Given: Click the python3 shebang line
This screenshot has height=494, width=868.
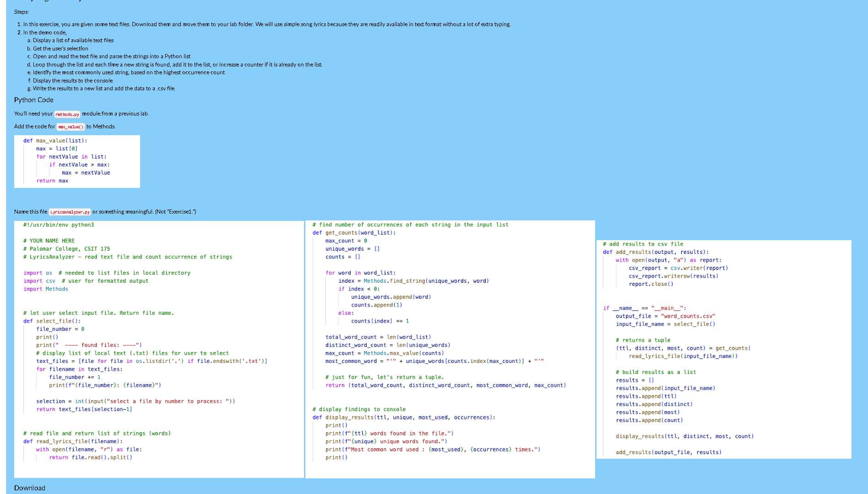Looking at the screenshot, I should click(58, 225).
